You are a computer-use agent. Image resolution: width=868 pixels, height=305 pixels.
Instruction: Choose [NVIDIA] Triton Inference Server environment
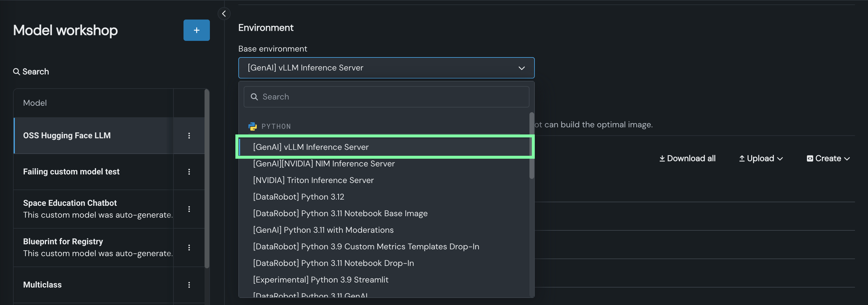pos(313,180)
